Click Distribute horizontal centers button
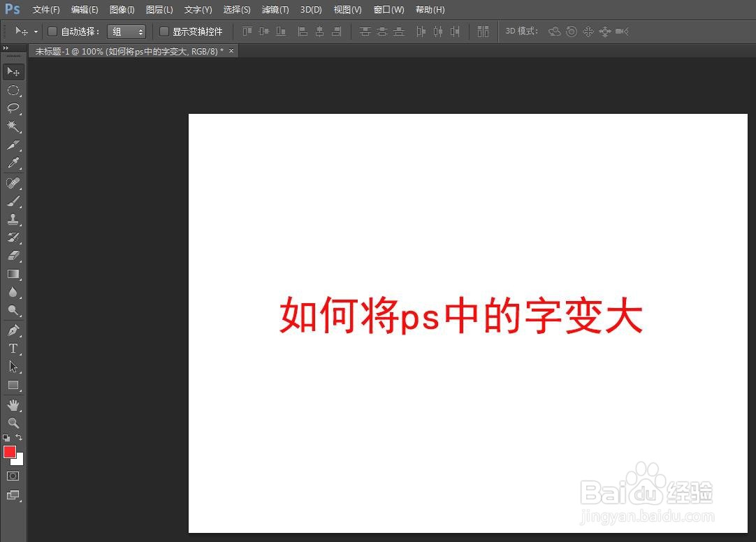The height and width of the screenshot is (542, 756). [x=438, y=32]
